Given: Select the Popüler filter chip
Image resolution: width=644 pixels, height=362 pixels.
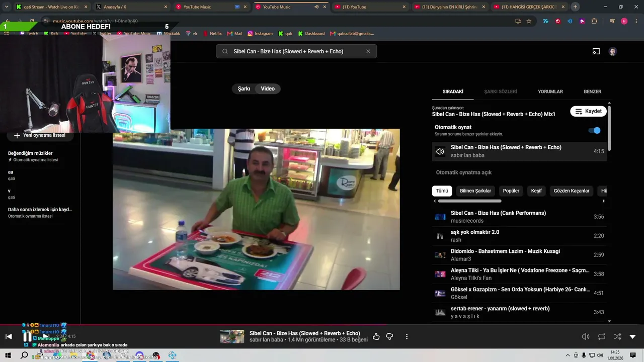Looking at the screenshot, I should pos(511,191).
